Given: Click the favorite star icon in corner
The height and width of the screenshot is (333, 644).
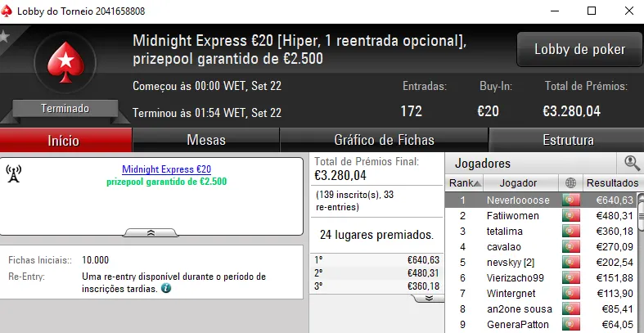Looking at the screenshot, I should coord(5,36).
